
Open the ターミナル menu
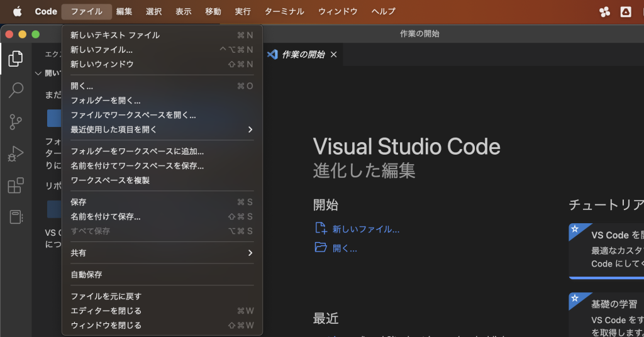[284, 11]
